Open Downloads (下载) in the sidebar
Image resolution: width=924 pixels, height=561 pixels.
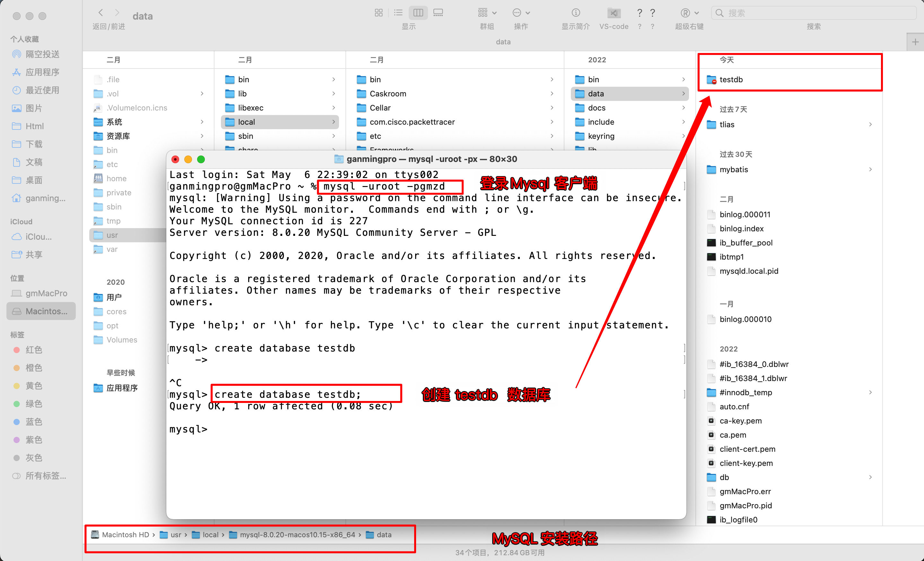tap(41, 145)
